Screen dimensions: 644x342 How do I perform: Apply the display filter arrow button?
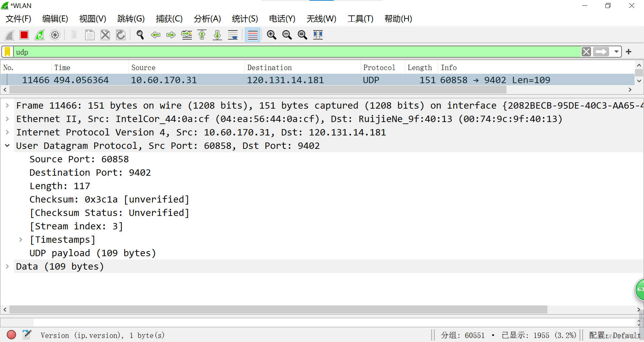pyautogui.click(x=601, y=52)
